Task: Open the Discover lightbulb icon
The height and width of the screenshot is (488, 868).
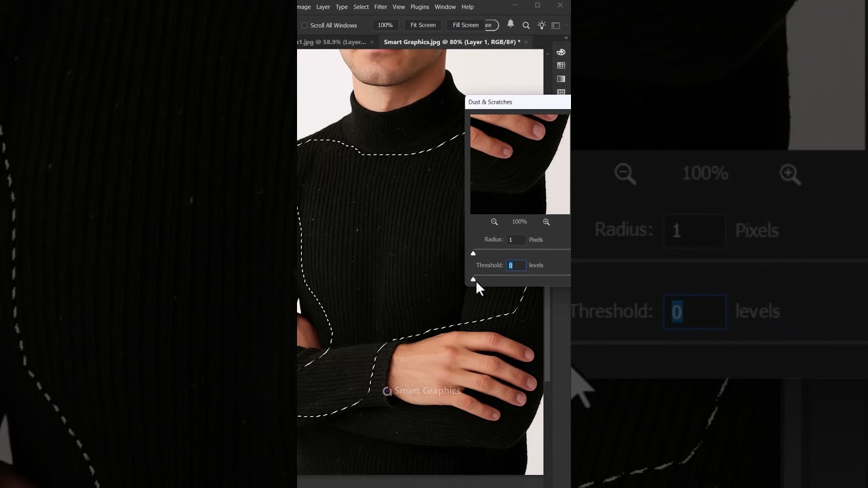Action: pyautogui.click(x=541, y=25)
